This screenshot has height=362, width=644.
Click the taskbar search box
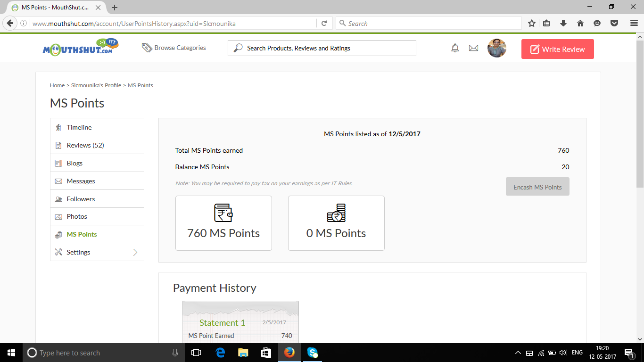104,353
